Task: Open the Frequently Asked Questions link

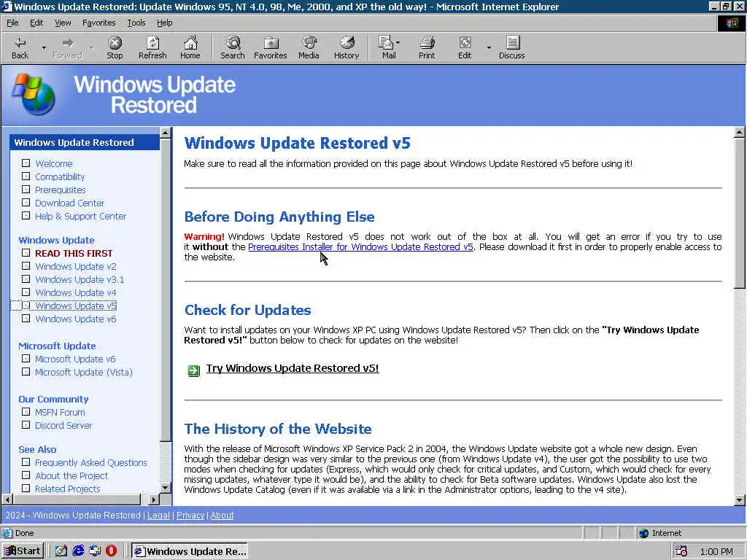Action: coord(91,463)
